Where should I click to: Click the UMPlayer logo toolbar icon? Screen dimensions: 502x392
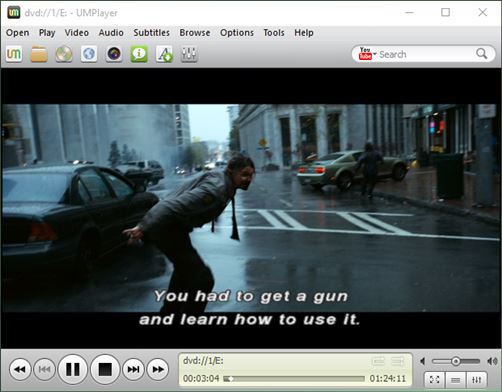[14, 54]
